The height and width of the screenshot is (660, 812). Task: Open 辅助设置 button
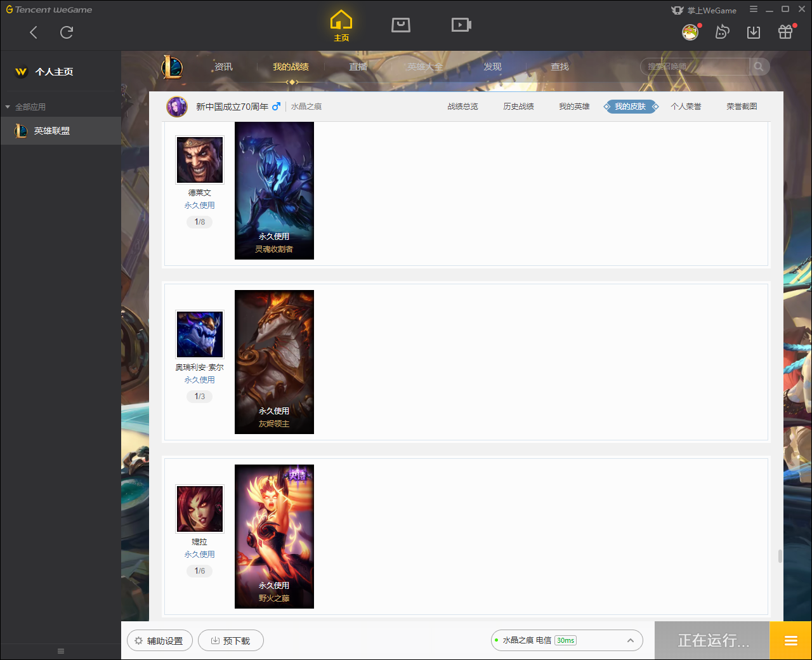pos(160,641)
